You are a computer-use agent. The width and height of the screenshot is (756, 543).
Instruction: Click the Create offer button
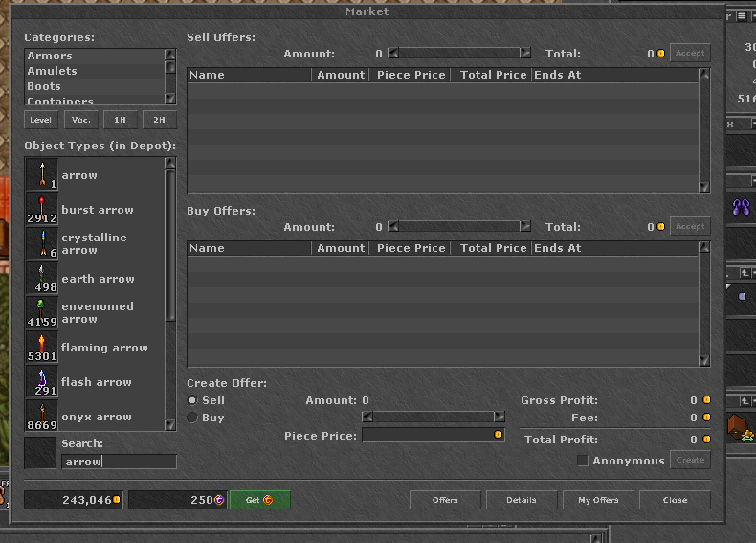tap(690, 460)
